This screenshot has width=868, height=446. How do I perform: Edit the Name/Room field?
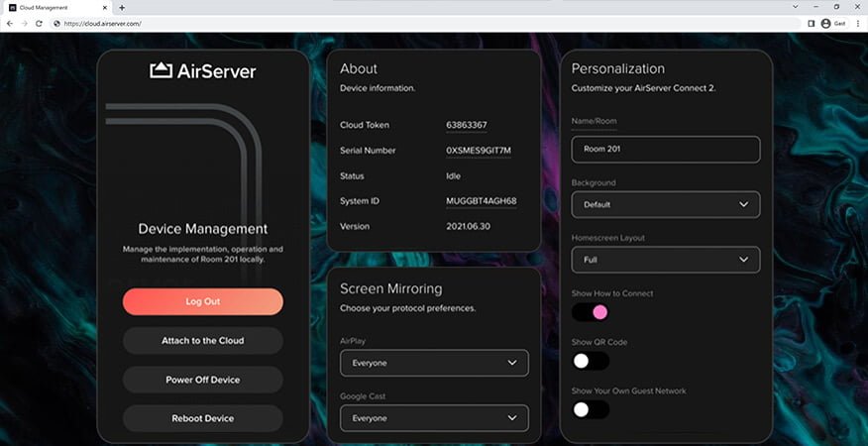(x=666, y=149)
